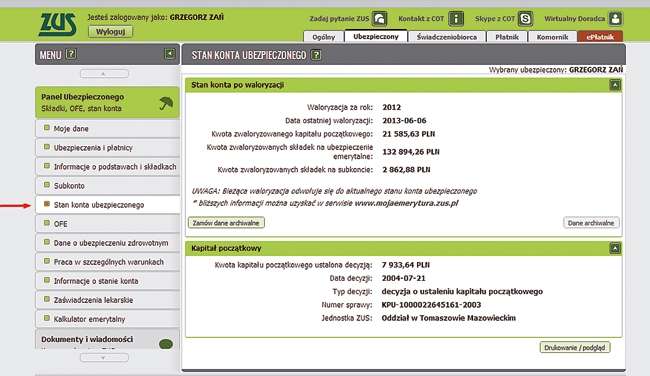Open the OFE menu item
This screenshot has width=650, height=376.
107,224
